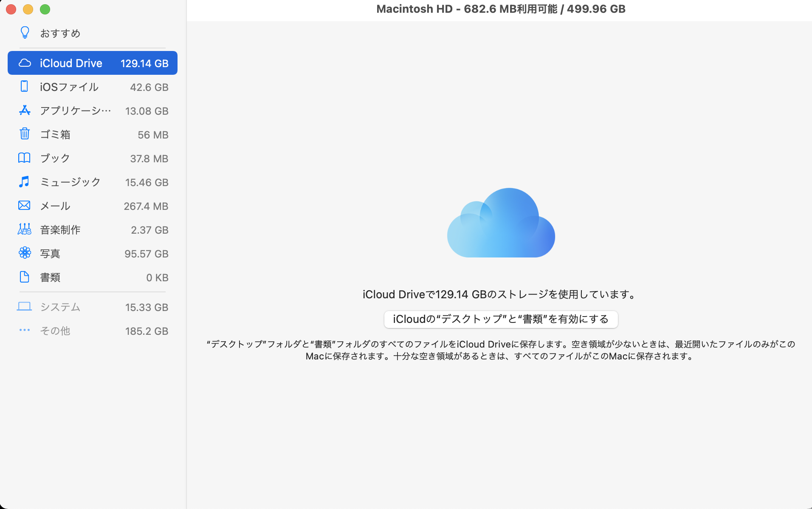The image size is (812, 509).
Task: Click the システム label in sidebar
Action: click(x=60, y=307)
